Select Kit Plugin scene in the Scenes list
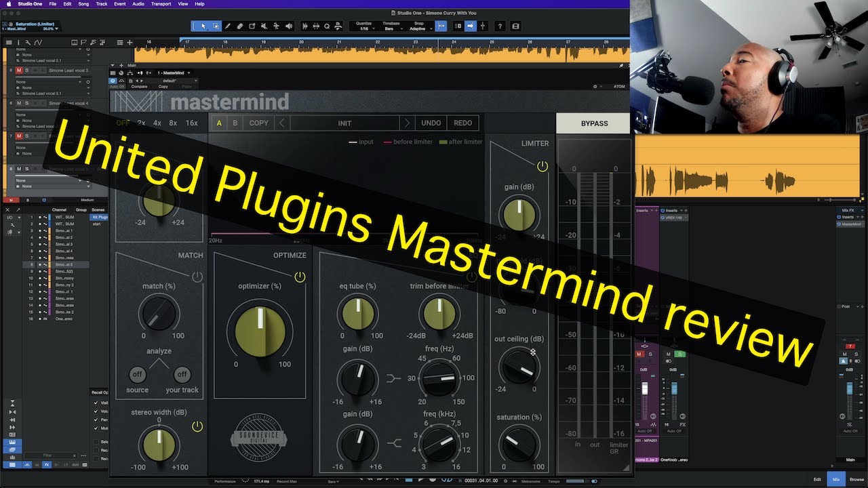The width and height of the screenshot is (868, 488). click(100, 217)
